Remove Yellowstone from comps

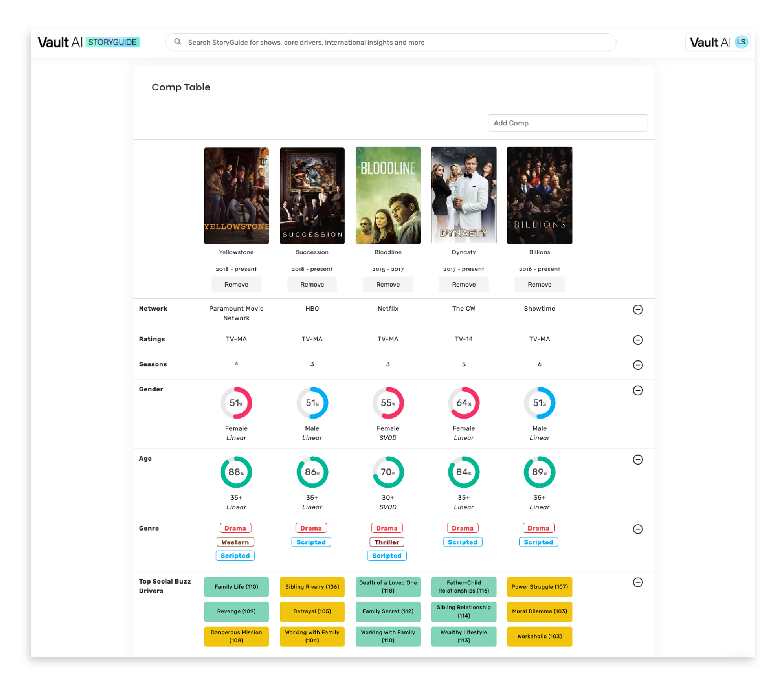(236, 284)
